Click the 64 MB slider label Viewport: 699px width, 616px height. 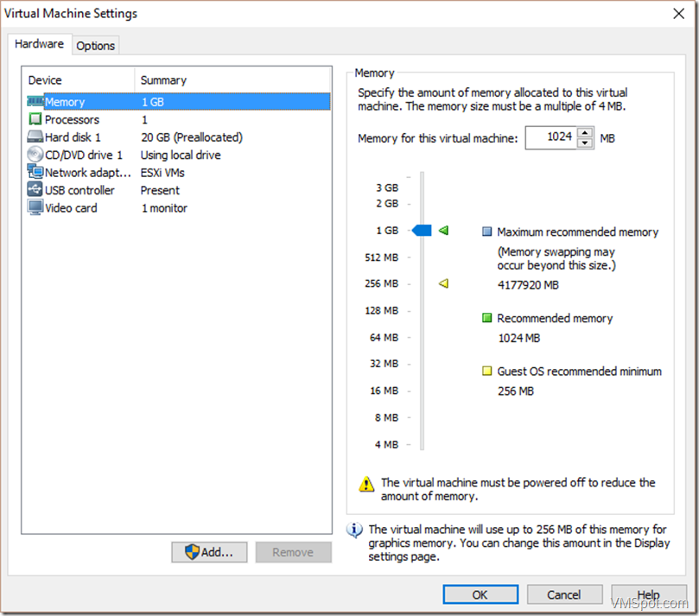[x=384, y=338]
